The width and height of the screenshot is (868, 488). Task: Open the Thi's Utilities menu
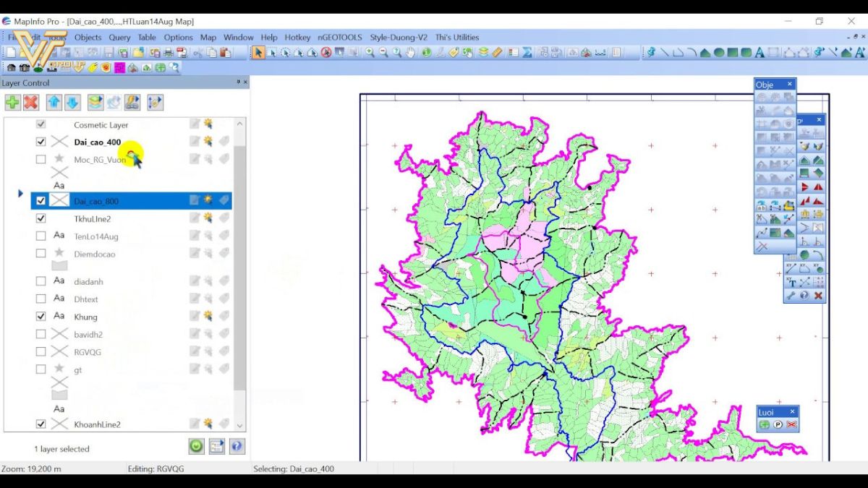pyautogui.click(x=457, y=37)
